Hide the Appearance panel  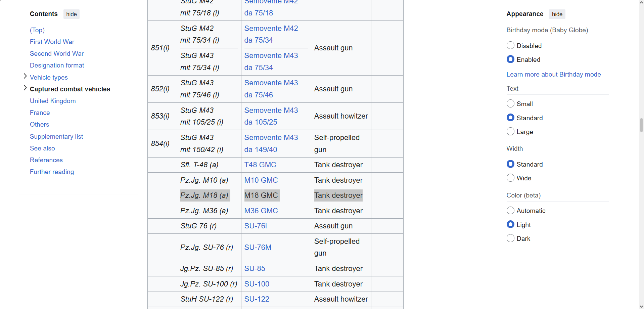[557, 14]
